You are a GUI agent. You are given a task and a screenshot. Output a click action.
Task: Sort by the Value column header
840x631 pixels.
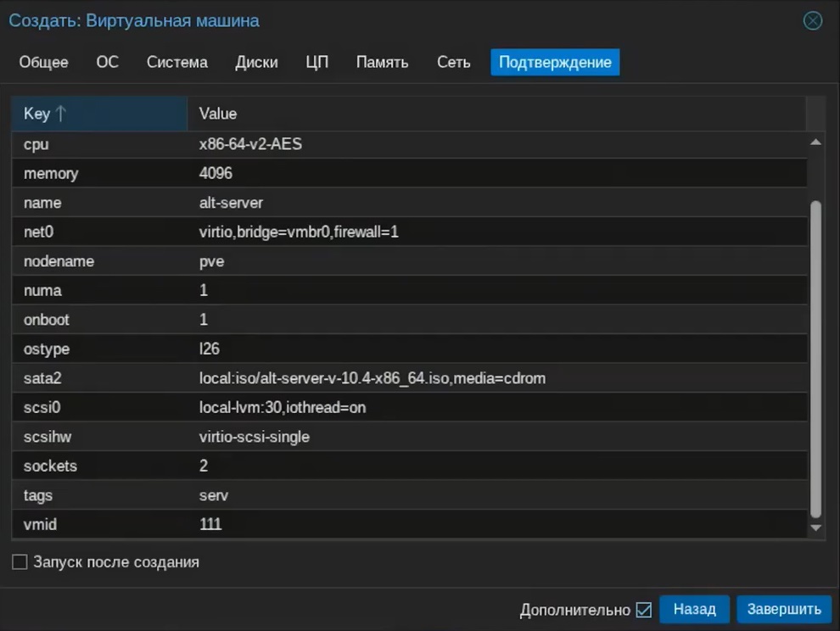pyautogui.click(x=496, y=114)
